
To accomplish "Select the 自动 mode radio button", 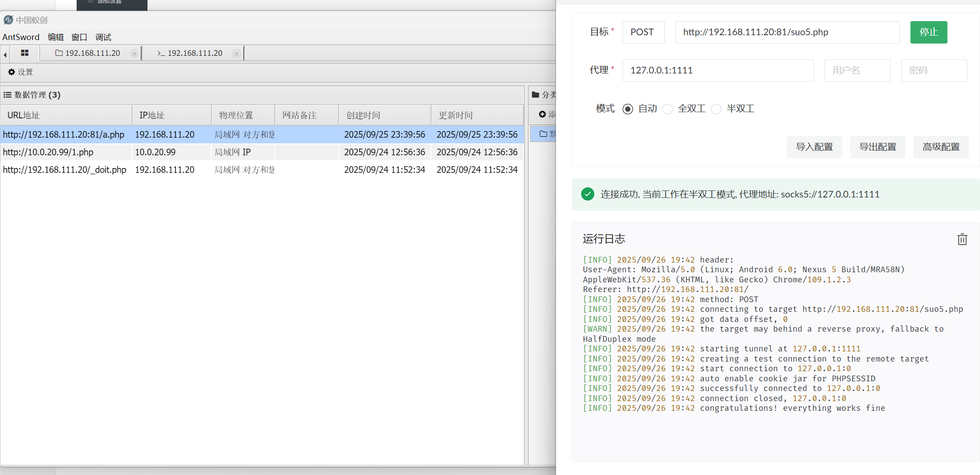I will [x=628, y=109].
